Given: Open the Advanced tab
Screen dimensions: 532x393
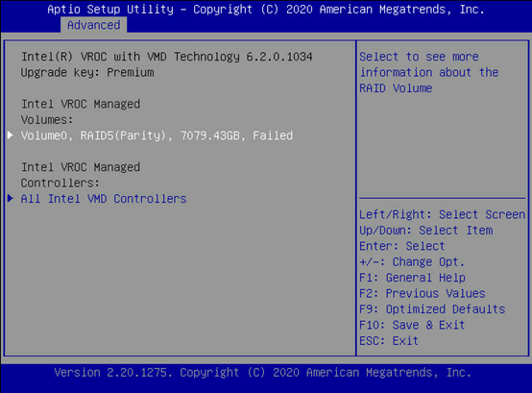Looking at the screenshot, I should pyautogui.click(x=94, y=25).
